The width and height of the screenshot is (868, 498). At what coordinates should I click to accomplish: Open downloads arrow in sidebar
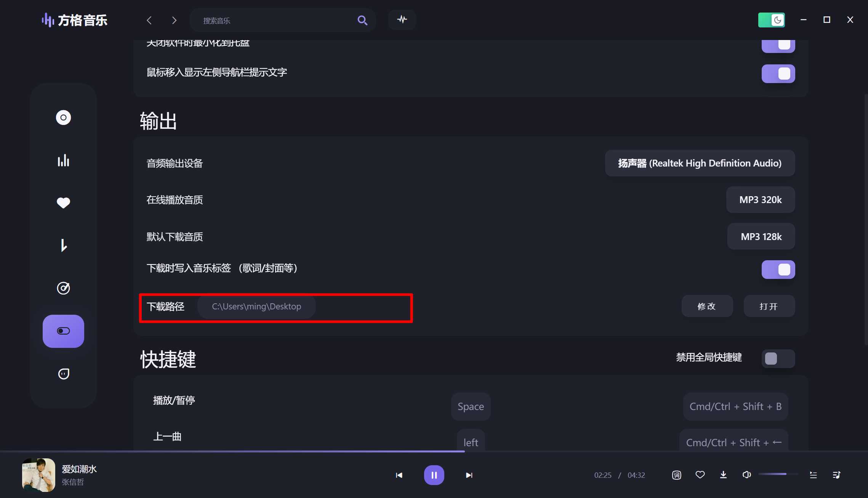(63, 245)
